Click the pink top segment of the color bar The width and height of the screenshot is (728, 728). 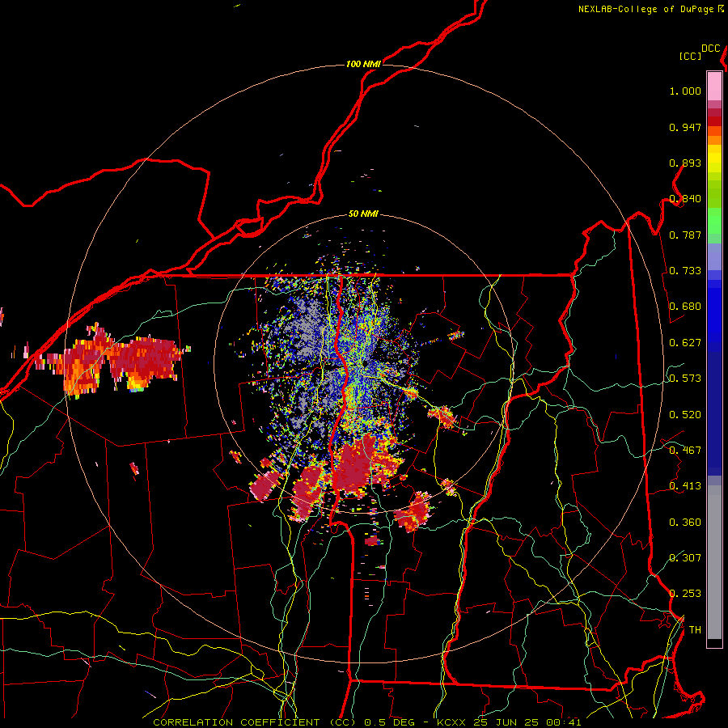point(714,86)
